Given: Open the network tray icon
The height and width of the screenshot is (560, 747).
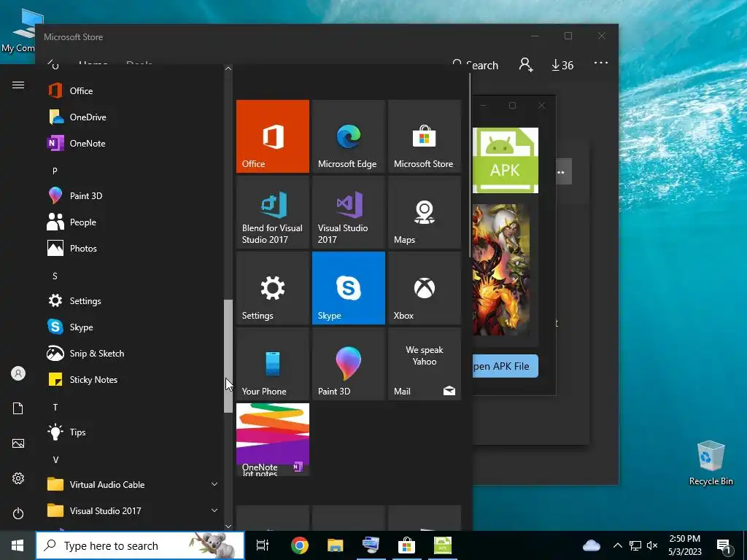Looking at the screenshot, I should point(635,545).
